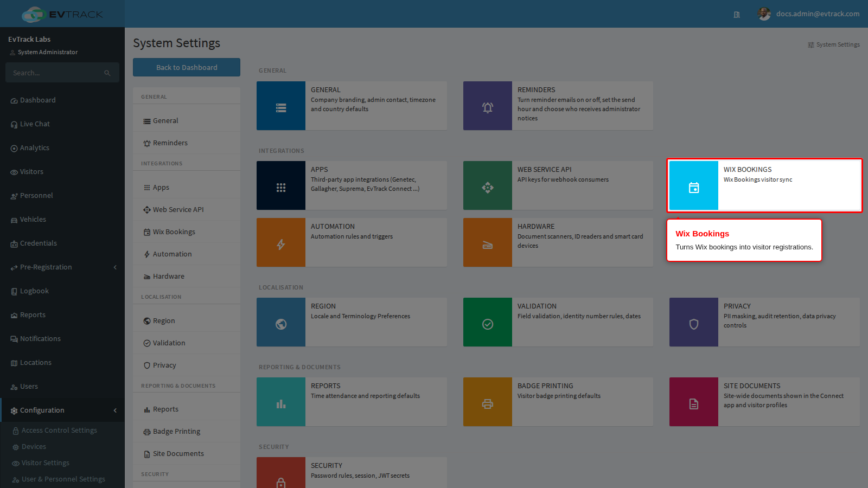Image resolution: width=868 pixels, height=488 pixels.
Task: Open Site Documents in settings list
Action: 187,454
